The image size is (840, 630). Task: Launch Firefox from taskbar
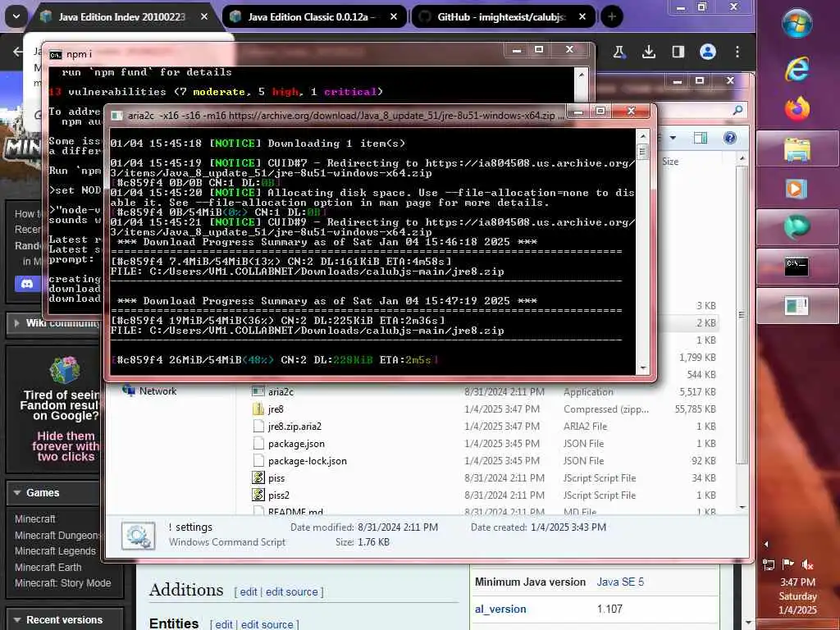click(797, 109)
